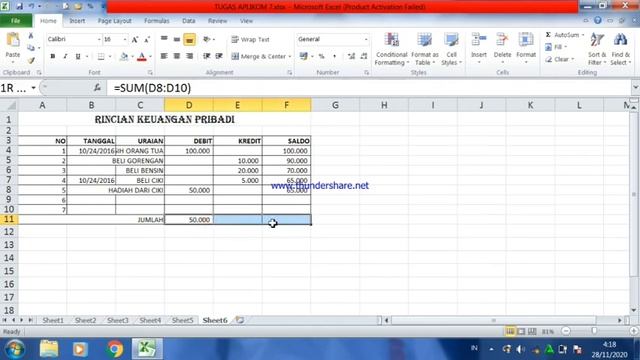Toggle Underline formatting
640x360 pixels.
78,56
